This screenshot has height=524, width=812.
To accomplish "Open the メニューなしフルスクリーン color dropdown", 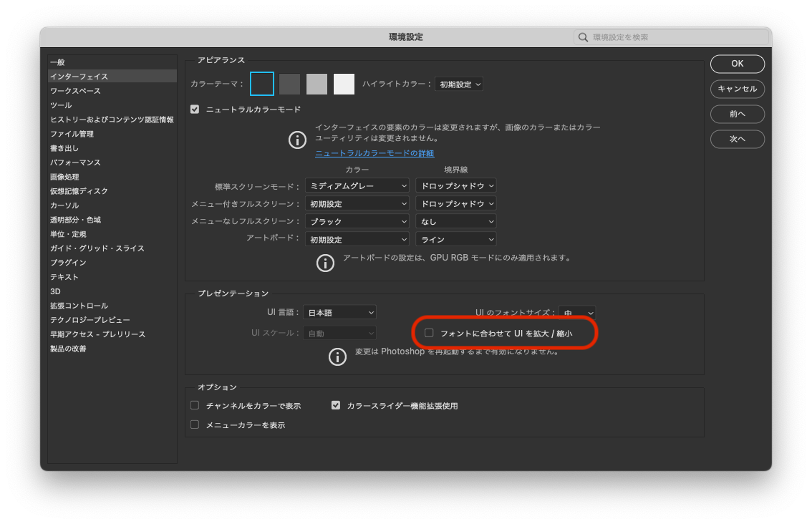I will pos(357,221).
